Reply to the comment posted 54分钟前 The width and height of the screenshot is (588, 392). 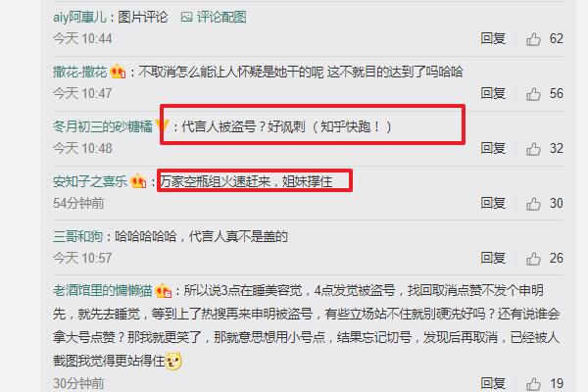493,203
